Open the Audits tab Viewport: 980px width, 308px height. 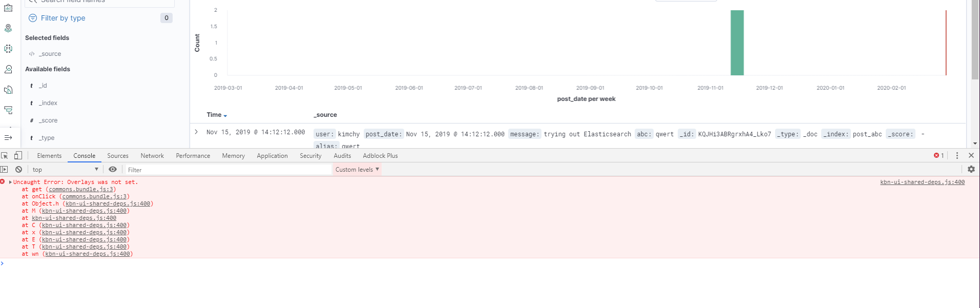pos(342,156)
